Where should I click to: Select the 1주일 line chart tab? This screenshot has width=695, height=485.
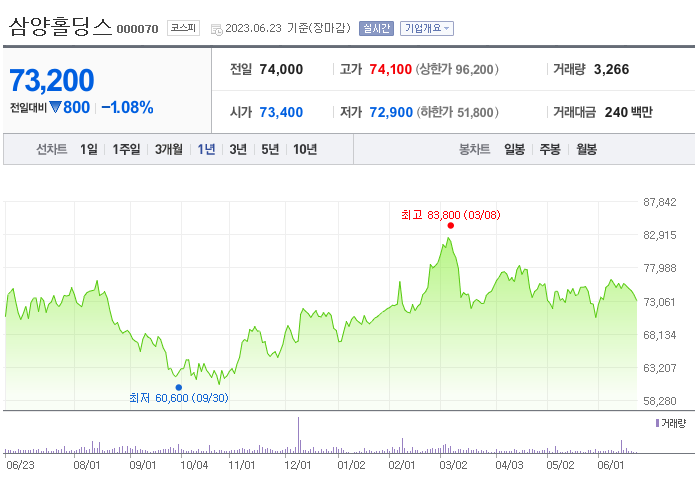(126, 149)
